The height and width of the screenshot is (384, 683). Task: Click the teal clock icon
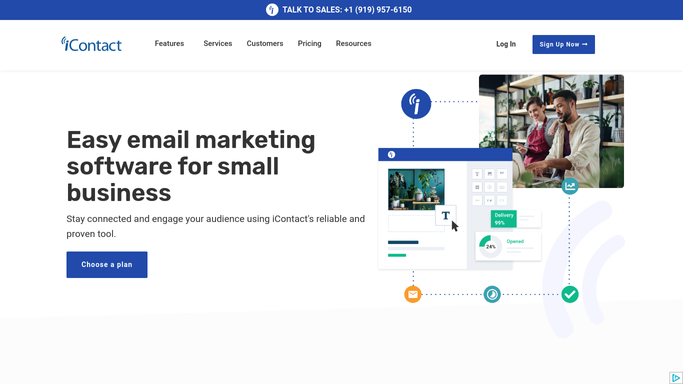tap(492, 294)
